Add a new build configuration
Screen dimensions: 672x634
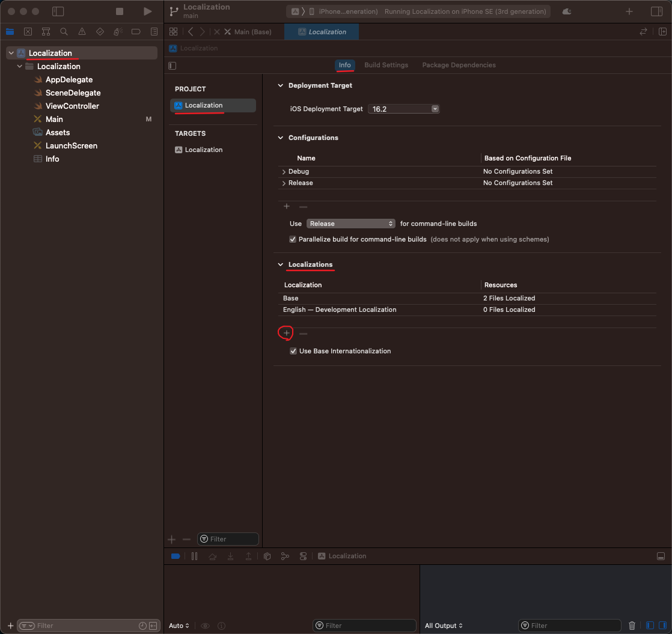(x=287, y=207)
